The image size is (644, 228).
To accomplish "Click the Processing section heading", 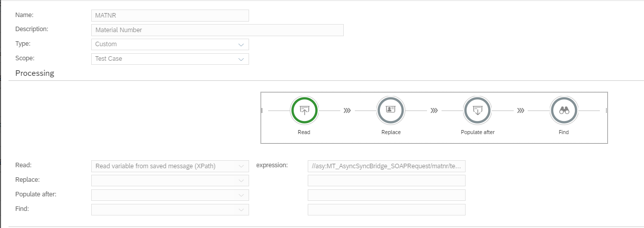I will click(35, 73).
